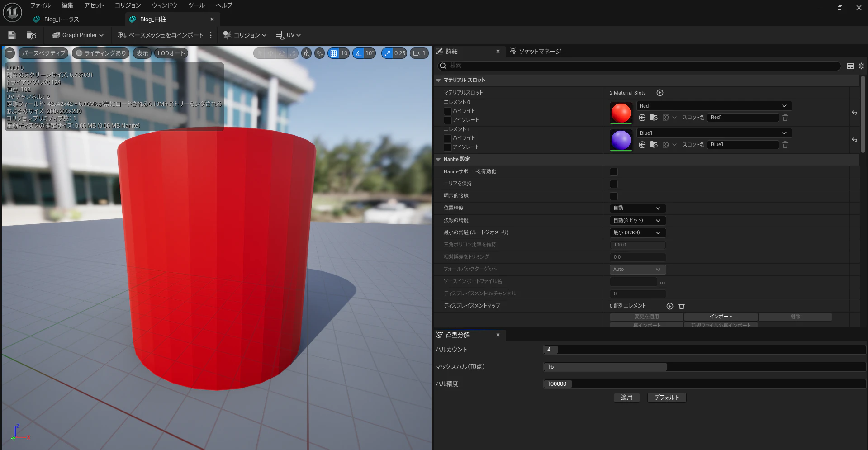This screenshot has width=868, height=450.
Task: Click the 適用 apply button
Action: (626, 398)
